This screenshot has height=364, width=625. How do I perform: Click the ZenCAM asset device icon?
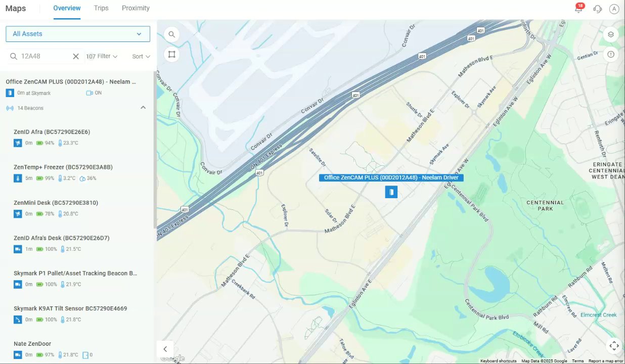pyautogui.click(x=10, y=93)
